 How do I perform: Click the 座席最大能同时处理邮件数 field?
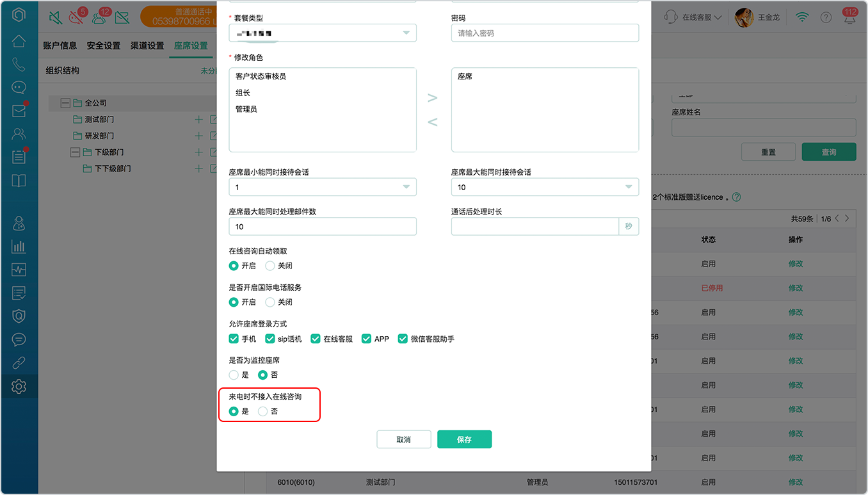(323, 226)
